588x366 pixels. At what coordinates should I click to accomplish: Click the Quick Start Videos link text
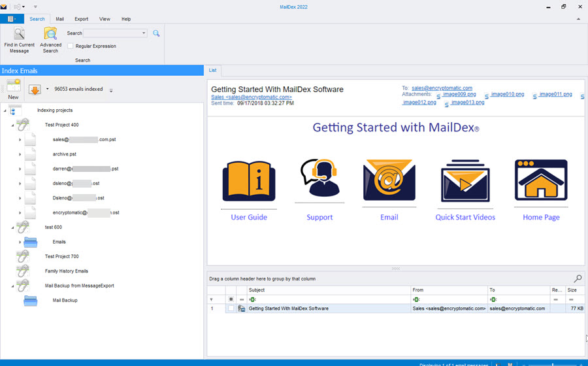pos(465,217)
